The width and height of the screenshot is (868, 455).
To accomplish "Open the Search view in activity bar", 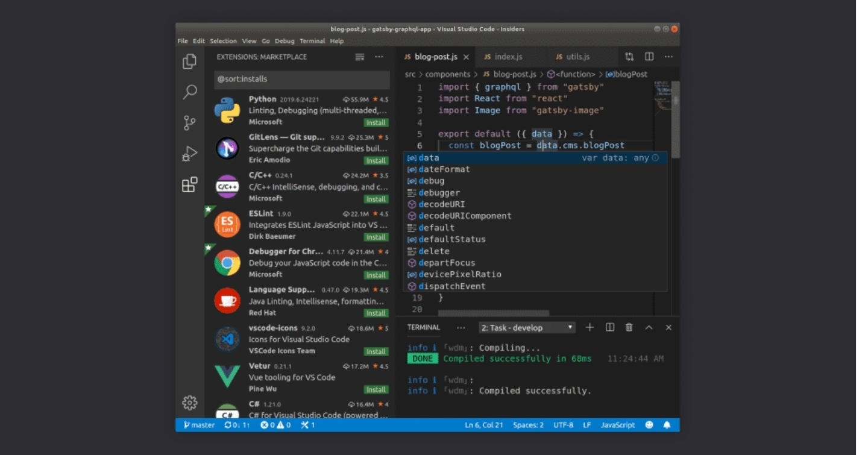I will (190, 92).
